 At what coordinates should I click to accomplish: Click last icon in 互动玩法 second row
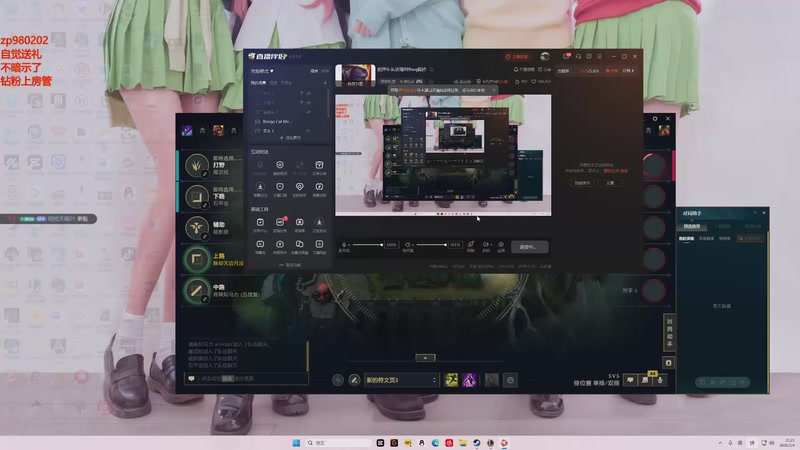tap(319, 189)
